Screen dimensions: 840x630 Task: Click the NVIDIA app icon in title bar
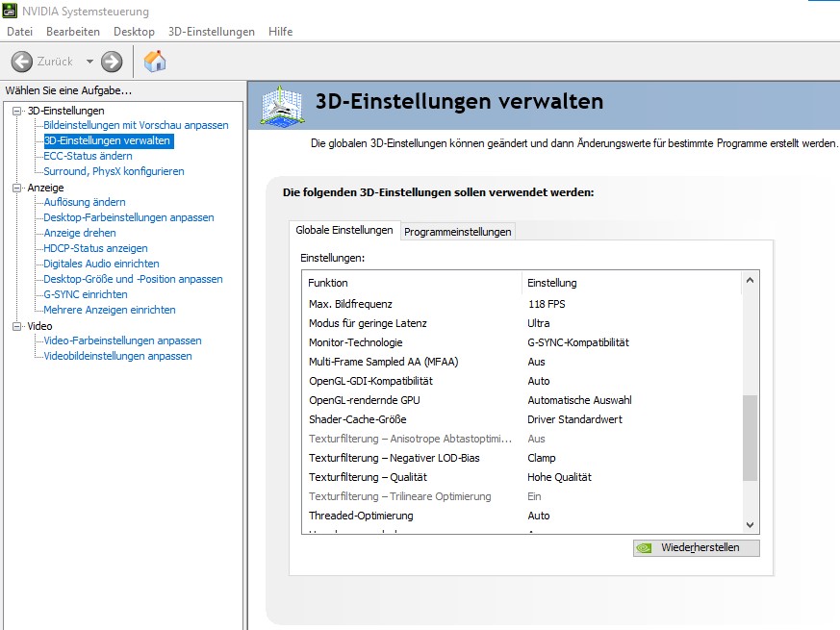tap(10, 11)
